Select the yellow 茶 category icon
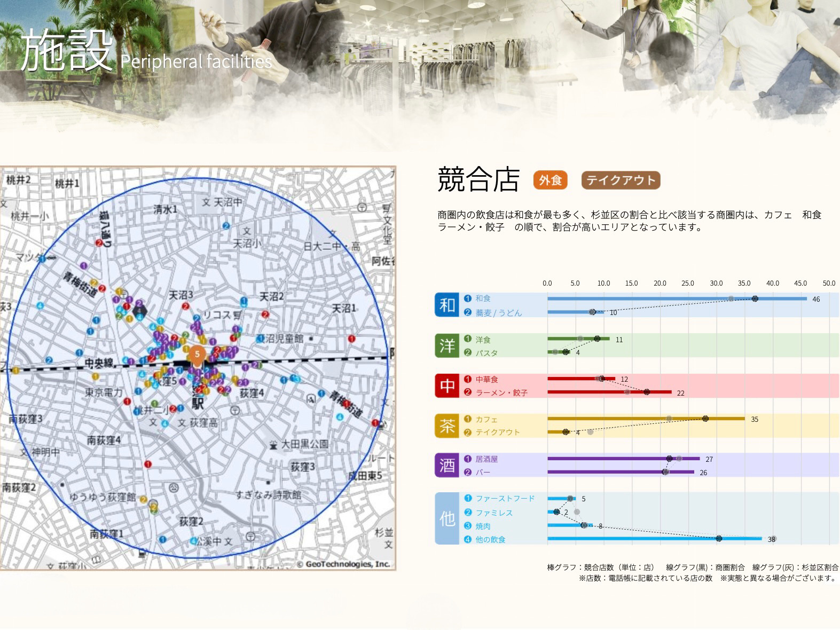840x630 pixels. pos(447,426)
